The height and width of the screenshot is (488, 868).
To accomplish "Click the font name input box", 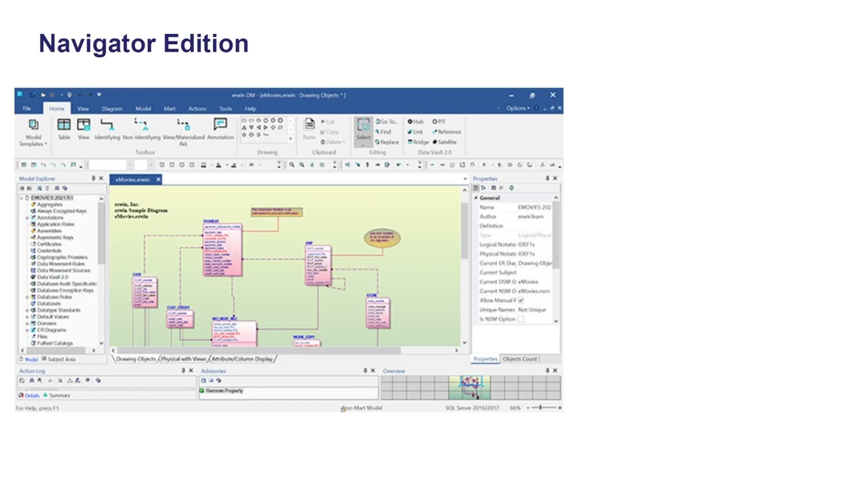I will 107,165.
